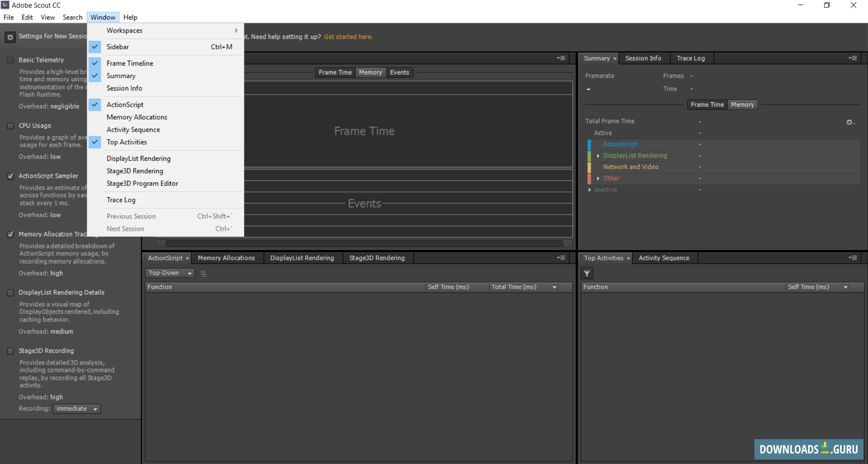This screenshot has height=464, width=868.
Task: Switch to the Activity Sequence tab
Action: (664, 258)
